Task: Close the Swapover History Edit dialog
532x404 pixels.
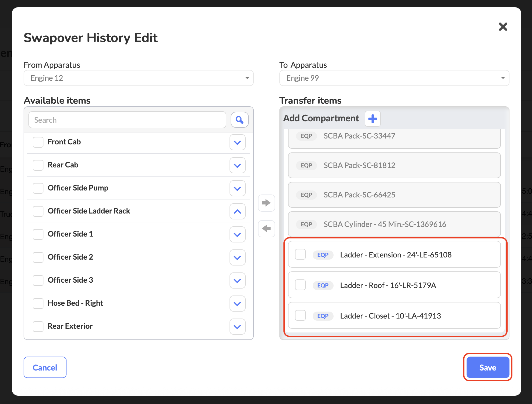Action: point(503,27)
